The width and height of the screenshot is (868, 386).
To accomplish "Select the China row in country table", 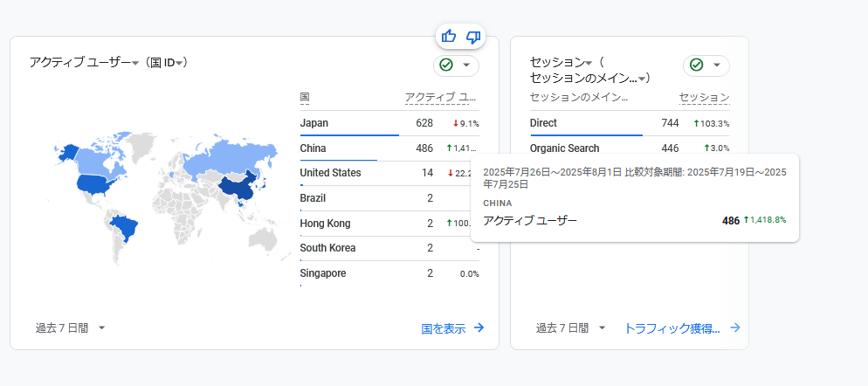I will point(389,148).
